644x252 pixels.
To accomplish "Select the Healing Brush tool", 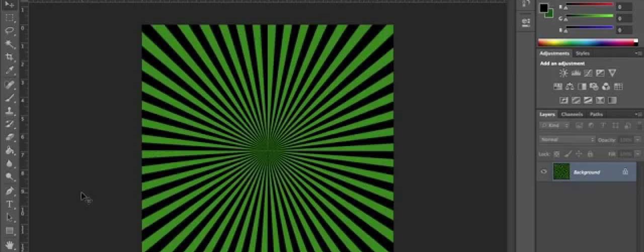I will [10, 85].
